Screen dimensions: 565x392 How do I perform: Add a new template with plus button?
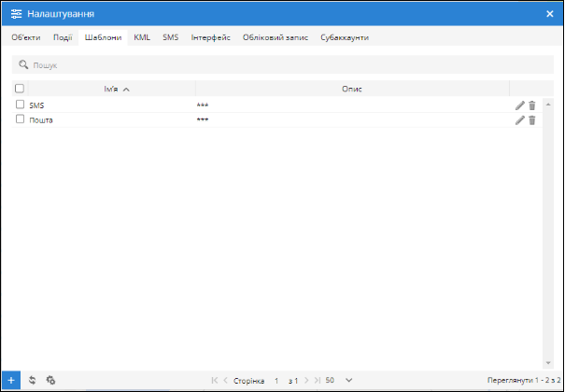pyautogui.click(x=11, y=380)
